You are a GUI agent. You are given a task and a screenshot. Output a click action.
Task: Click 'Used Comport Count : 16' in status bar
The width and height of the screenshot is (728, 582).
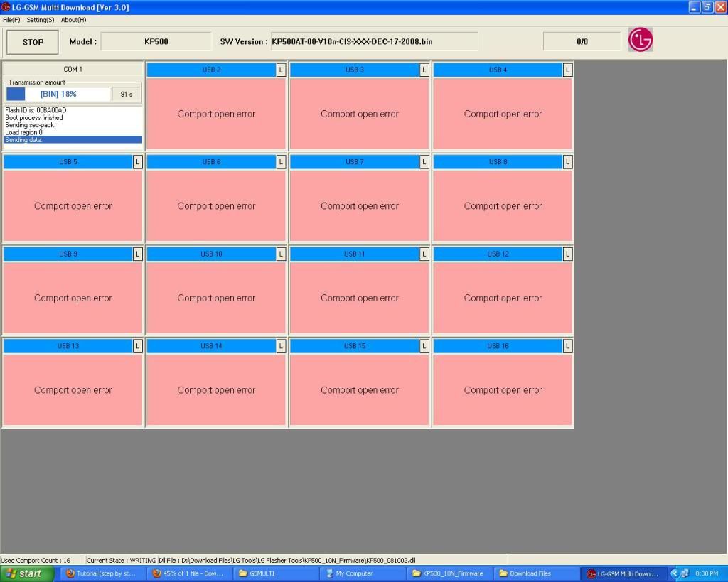(x=36, y=560)
